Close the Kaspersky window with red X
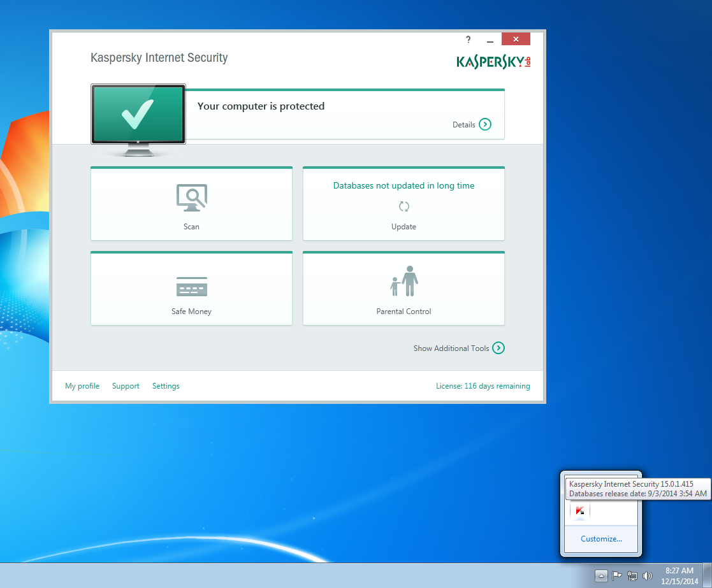Image resolution: width=712 pixels, height=588 pixels. [x=516, y=39]
